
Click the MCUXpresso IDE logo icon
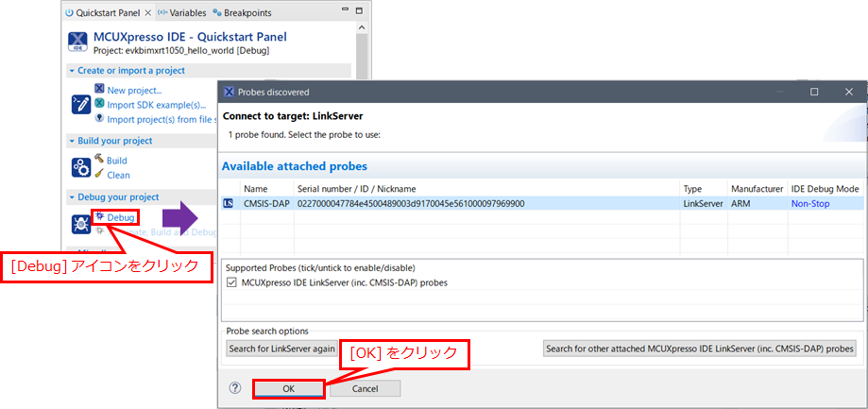[x=77, y=43]
